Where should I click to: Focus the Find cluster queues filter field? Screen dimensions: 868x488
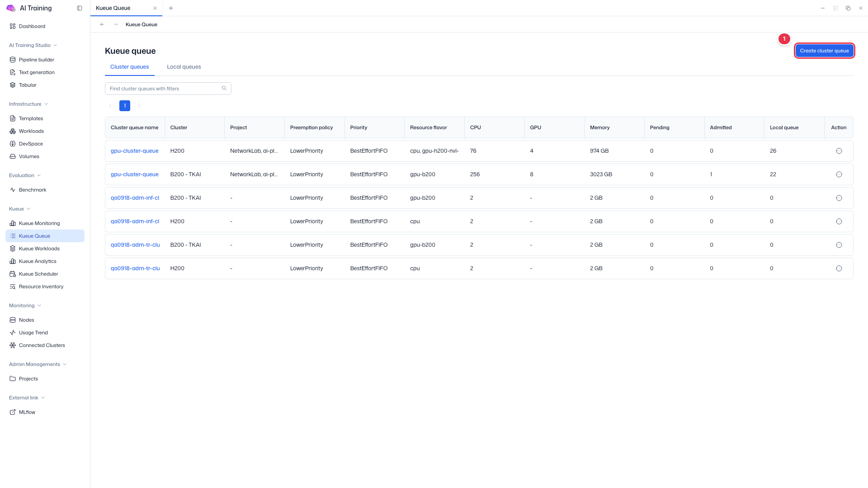(168, 89)
